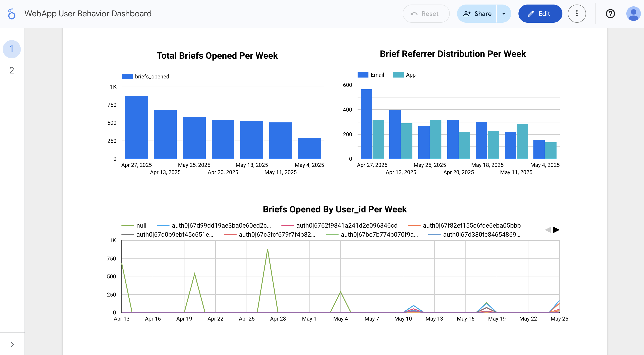
Task: Click the next legend page arrow
Action: point(556,230)
